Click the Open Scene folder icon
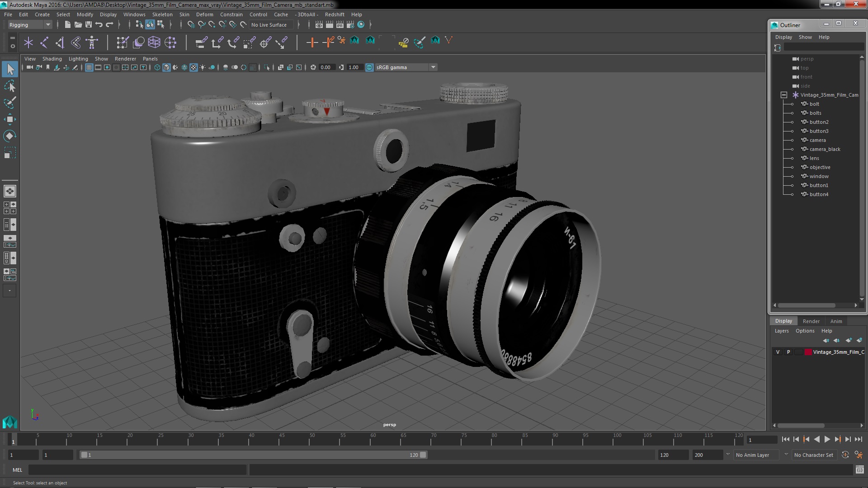 78,25
